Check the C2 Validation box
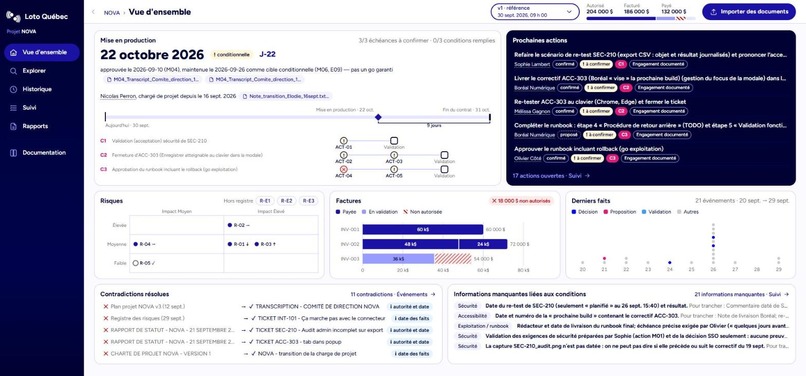806x376 pixels. point(444,155)
